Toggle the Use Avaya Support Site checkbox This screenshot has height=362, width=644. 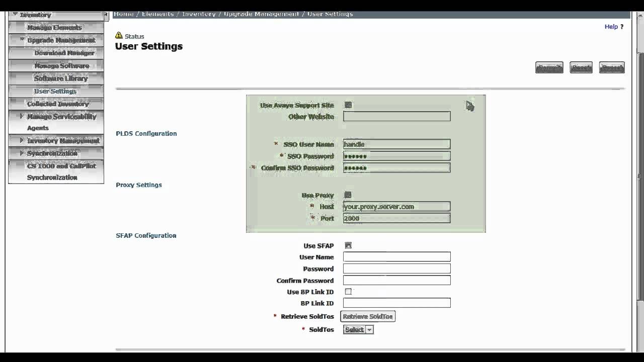348,105
